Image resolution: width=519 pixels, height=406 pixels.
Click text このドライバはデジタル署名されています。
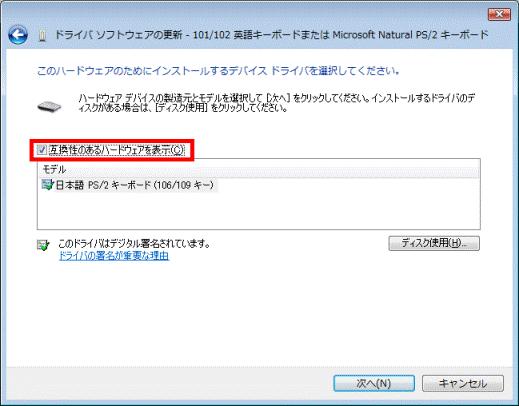point(134,244)
